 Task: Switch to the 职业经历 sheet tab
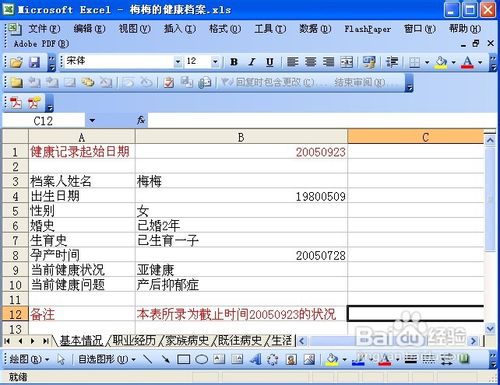pos(134,340)
